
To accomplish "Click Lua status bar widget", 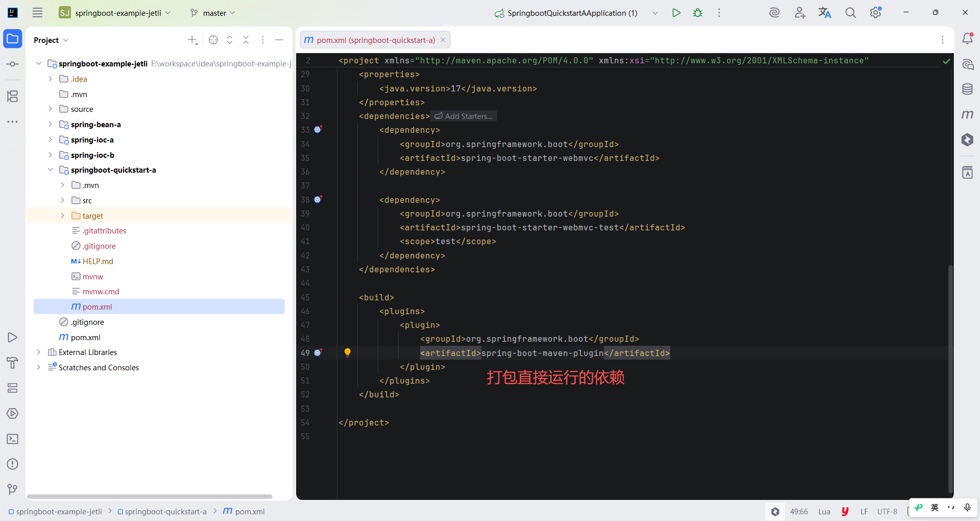I will pos(824,511).
